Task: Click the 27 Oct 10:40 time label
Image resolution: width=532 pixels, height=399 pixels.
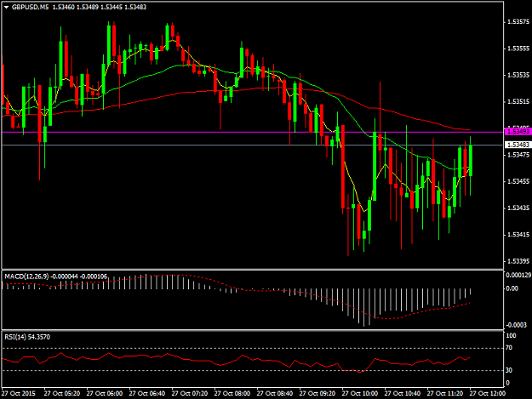Action: click(x=403, y=393)
